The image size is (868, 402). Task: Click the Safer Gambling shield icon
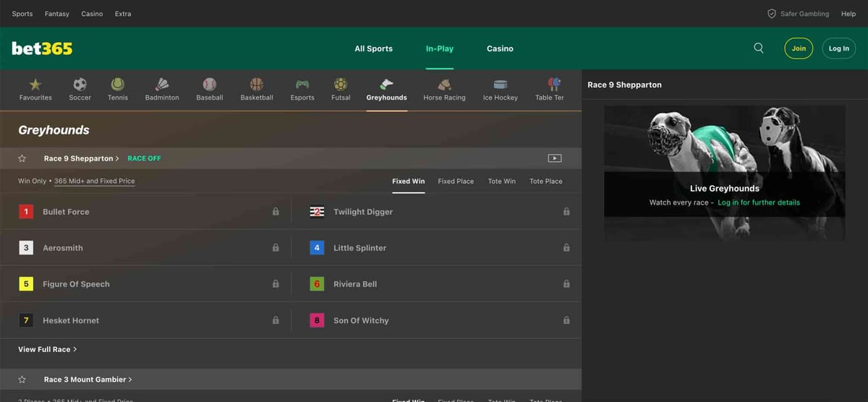[x=772, y=14]
